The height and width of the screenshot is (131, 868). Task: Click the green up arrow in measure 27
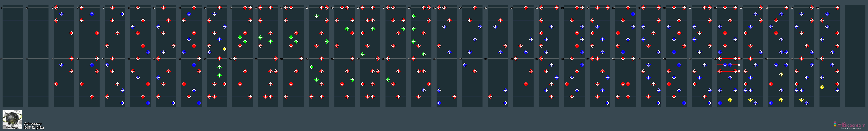[347, 29]
